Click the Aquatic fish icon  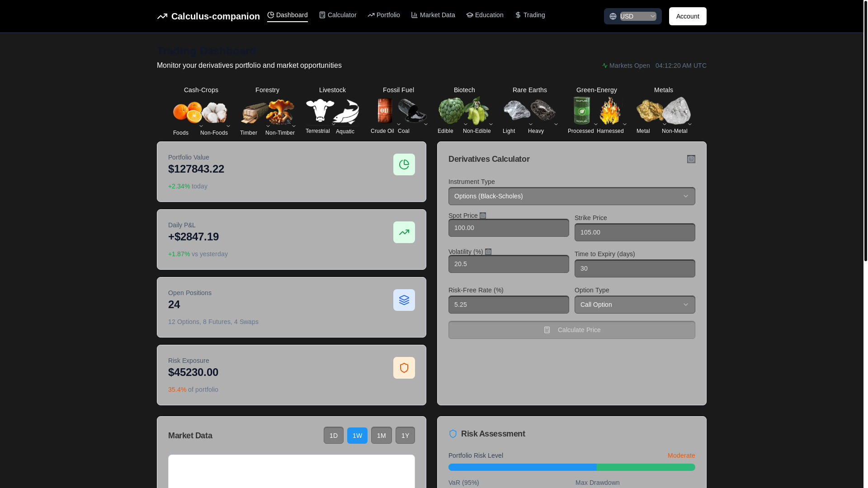pos(346,111)
